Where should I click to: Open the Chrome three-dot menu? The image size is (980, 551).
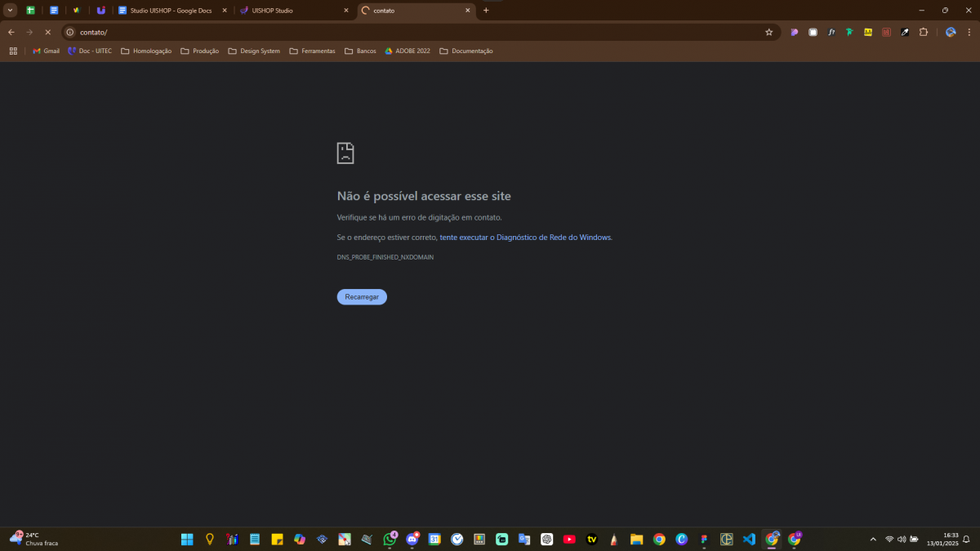coord(969,32)
